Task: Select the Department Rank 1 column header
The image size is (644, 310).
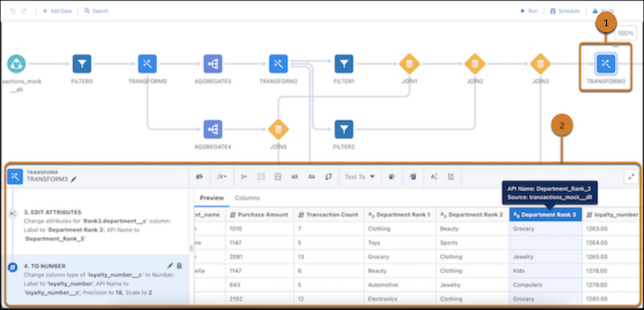Action: 399,214
